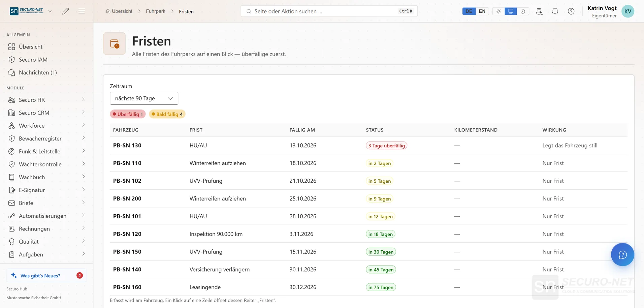
Task: Click the pencil edit icon in the top bar
Action: click(x=66, y=11)
